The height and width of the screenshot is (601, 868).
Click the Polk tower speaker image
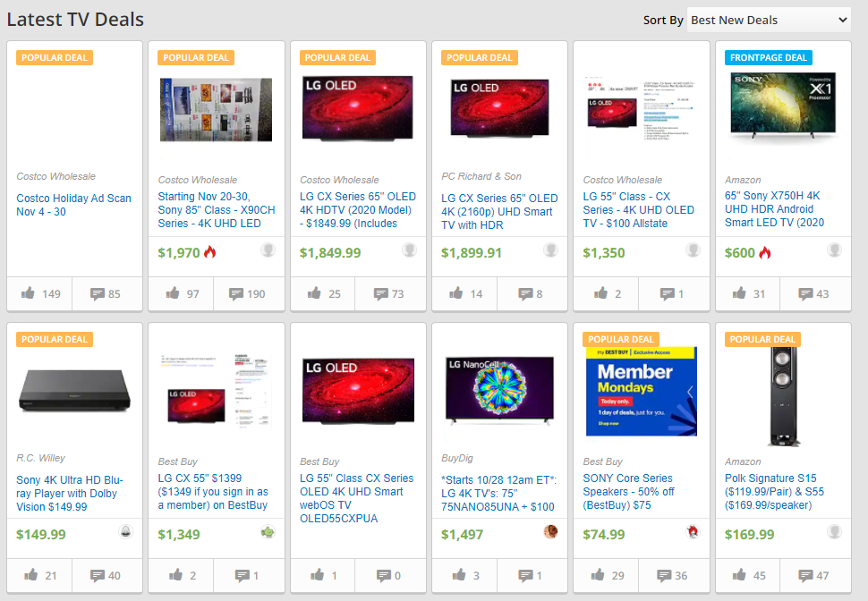pos(783,397)
